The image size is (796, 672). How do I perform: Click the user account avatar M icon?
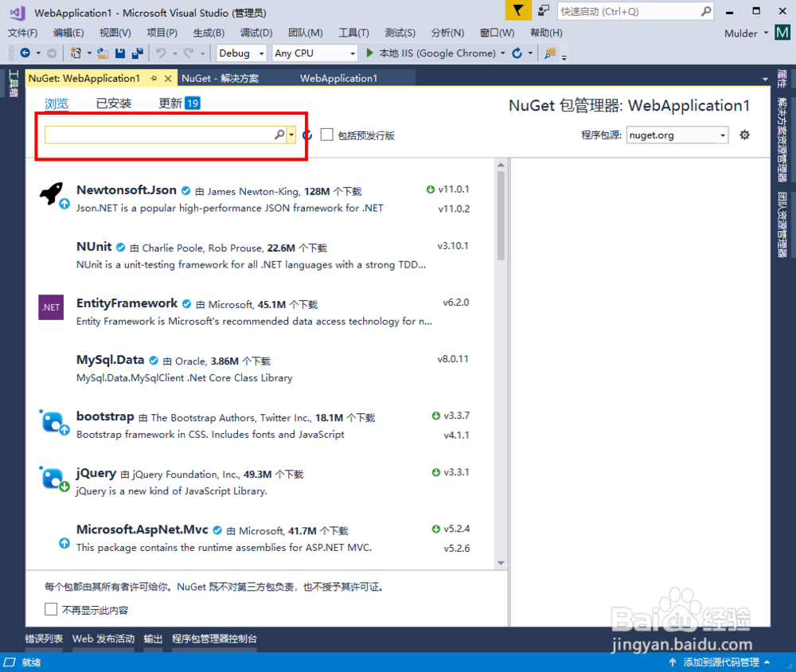(782, 33)
